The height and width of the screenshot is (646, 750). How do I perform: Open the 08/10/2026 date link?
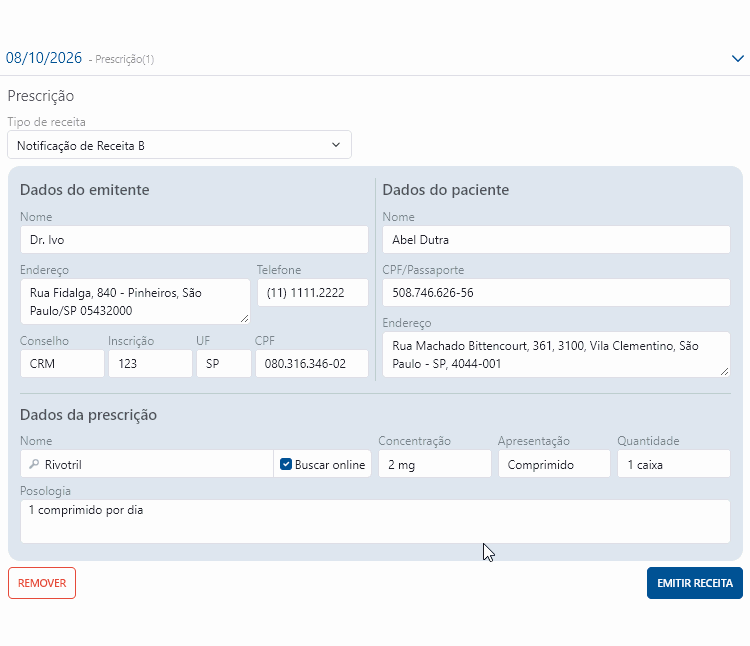pos(44,58)
